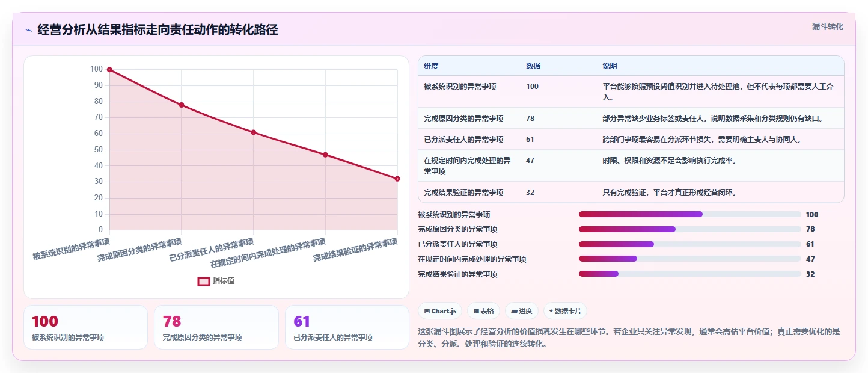Click table cell 已分派责任人的异常事项 in 维度 column

click(463, 140)
